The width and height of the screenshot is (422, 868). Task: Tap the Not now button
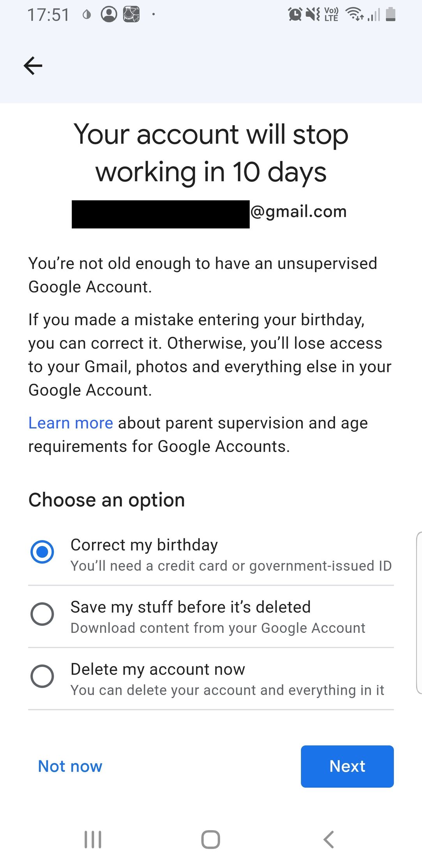70,766
